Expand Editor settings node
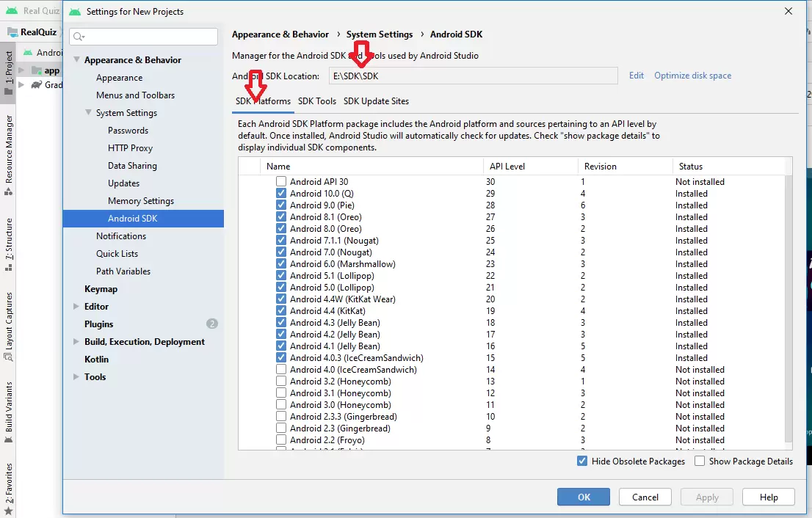812x518 pixels. (x=76, y=307)
